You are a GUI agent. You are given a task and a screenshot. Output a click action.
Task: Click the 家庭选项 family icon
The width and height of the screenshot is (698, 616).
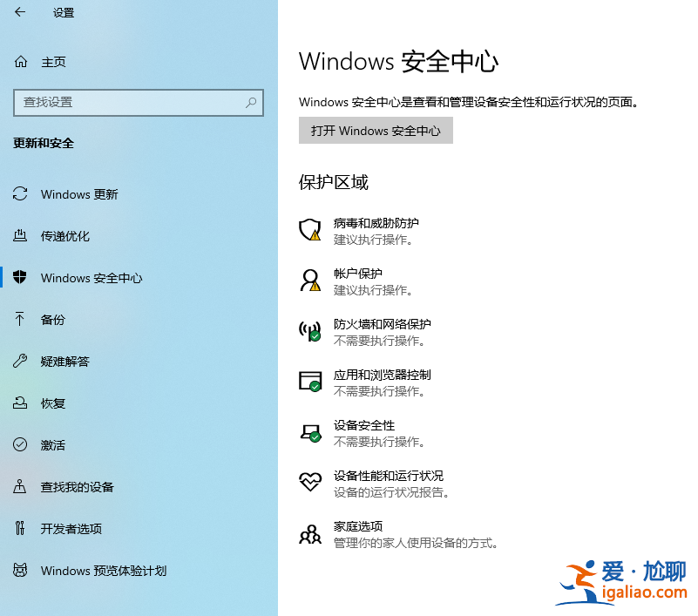[x=310, y=533]
